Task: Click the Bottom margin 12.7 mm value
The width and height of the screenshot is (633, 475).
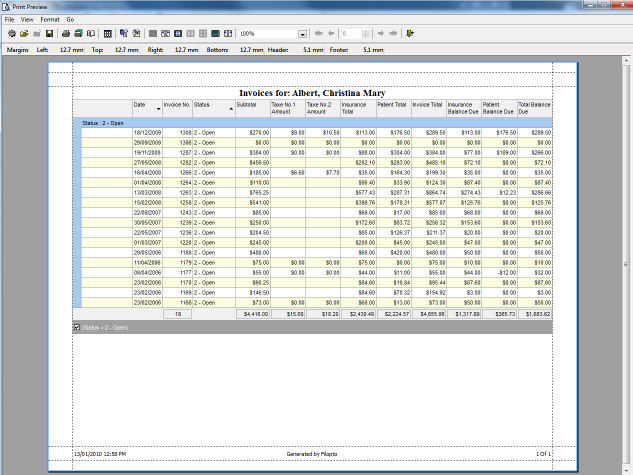Action: tap(252, 50)
